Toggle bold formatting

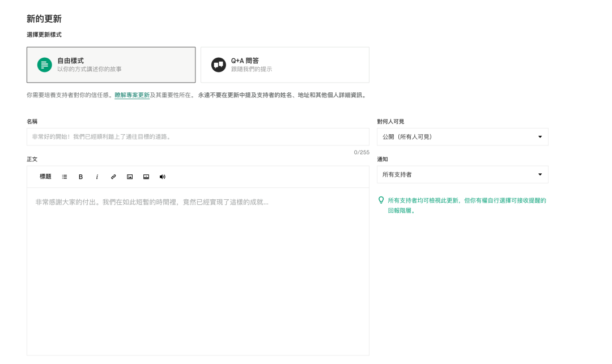pyautogui.click(x=80, y=177)
